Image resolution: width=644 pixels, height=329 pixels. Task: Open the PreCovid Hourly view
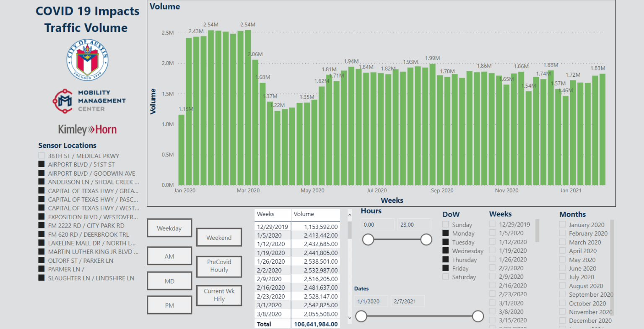click(x=219, y=267)
